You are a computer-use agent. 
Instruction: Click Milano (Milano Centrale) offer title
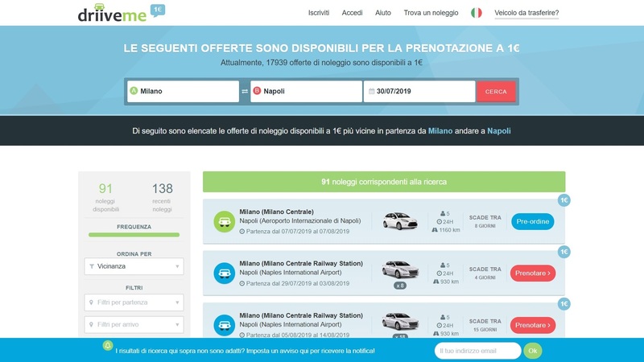[276, 212]
